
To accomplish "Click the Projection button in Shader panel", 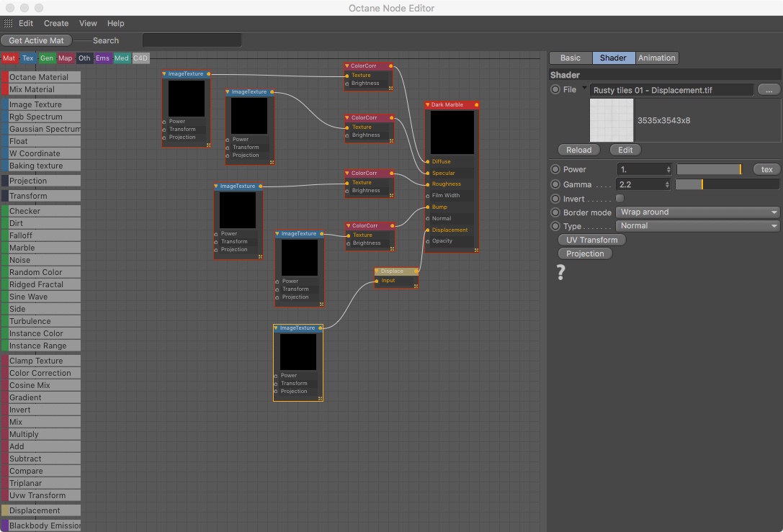I will point(585,253).
